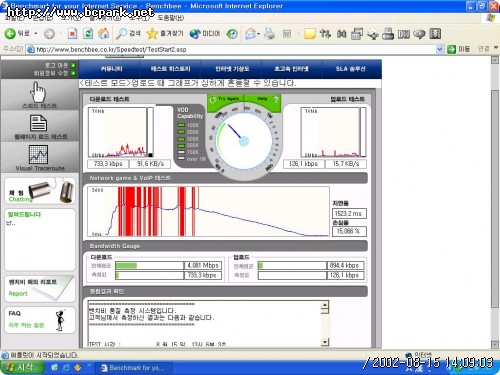Click the 회원정보 수정 link
Viewport: 500px width, 375px height.
(x=51, y=73)
